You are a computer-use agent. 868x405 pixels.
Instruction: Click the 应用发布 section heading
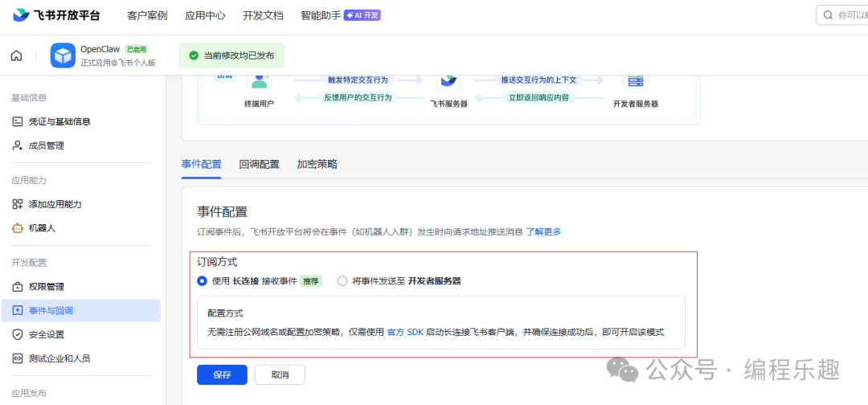coord(29,394)
